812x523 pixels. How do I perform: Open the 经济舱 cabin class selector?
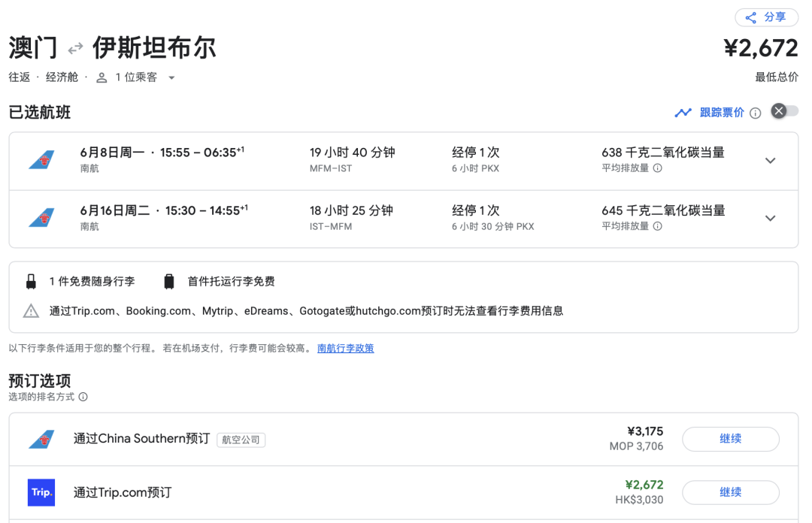[61, 77]
